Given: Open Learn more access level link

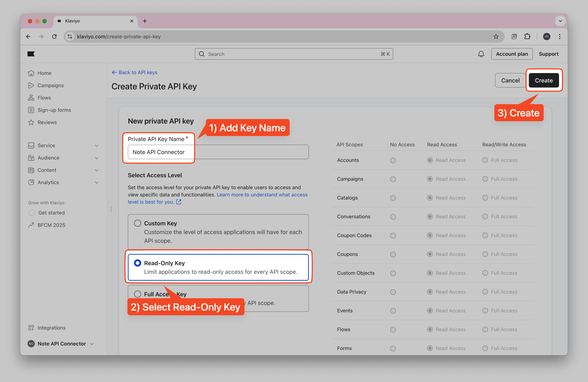Looking at the screenshot, I should [218, 198].
